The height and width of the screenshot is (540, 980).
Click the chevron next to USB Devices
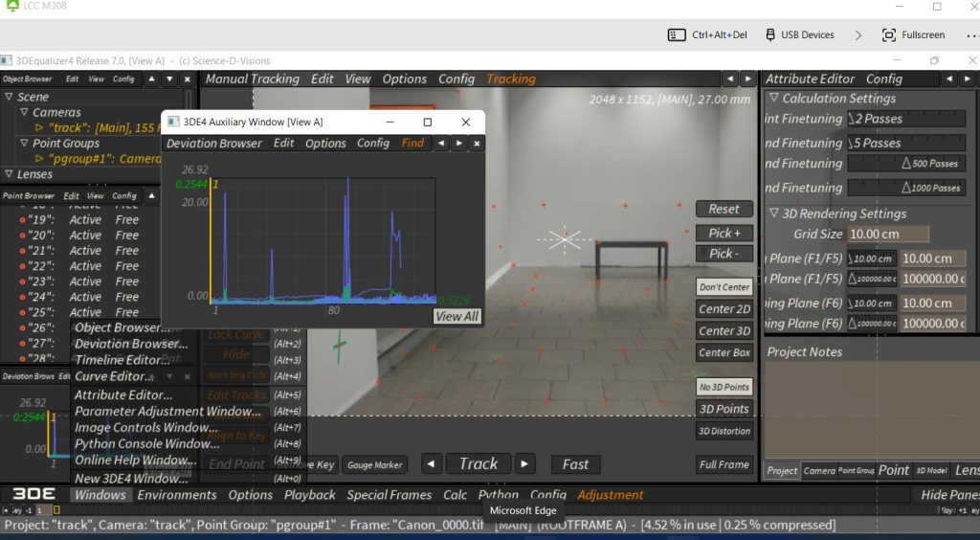[858, 35]
